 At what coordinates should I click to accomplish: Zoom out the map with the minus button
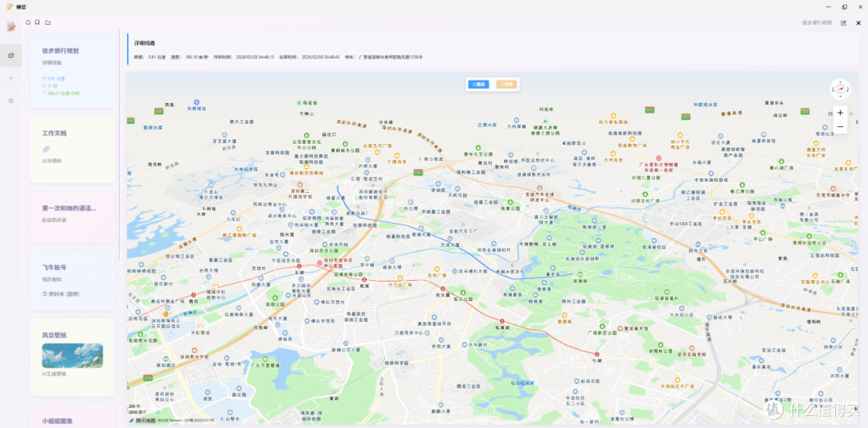[x=840, y=127]
